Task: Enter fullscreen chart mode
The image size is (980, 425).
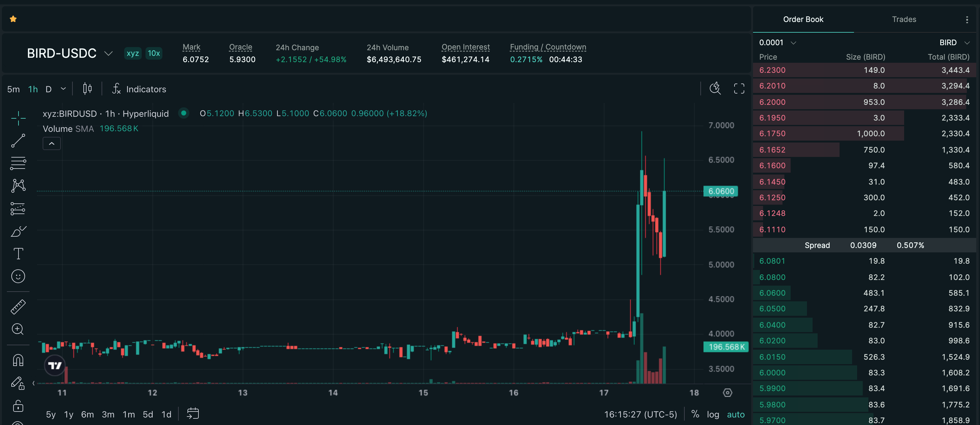Action: coord(739,89)
